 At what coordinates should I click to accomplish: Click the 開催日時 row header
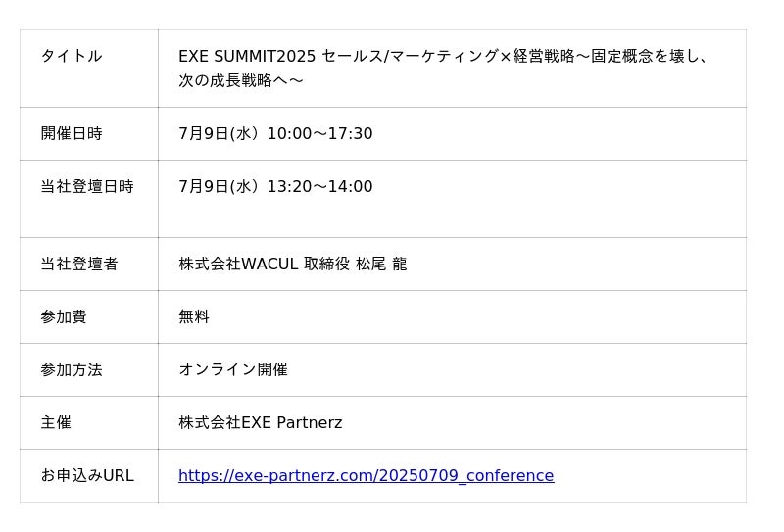89,133
